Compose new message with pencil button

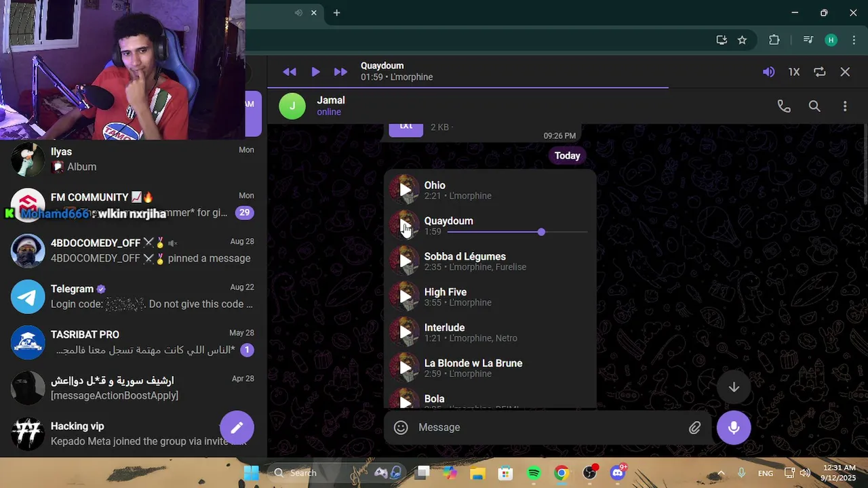point(237,428)
